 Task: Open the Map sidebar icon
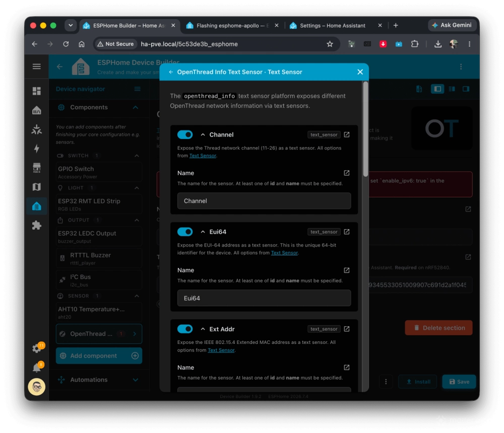pos(37,187)
